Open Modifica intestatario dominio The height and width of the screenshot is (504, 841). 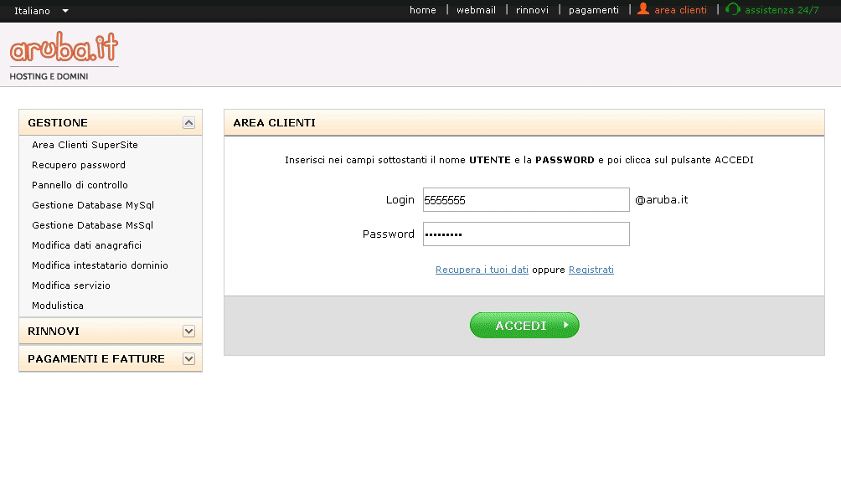pos(100,265)
